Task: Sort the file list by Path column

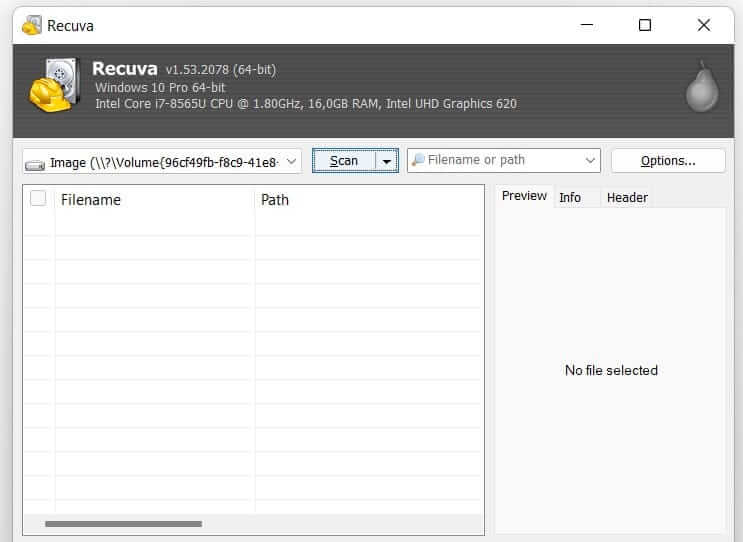Action: pyautogui.click(x=368, y=199)
